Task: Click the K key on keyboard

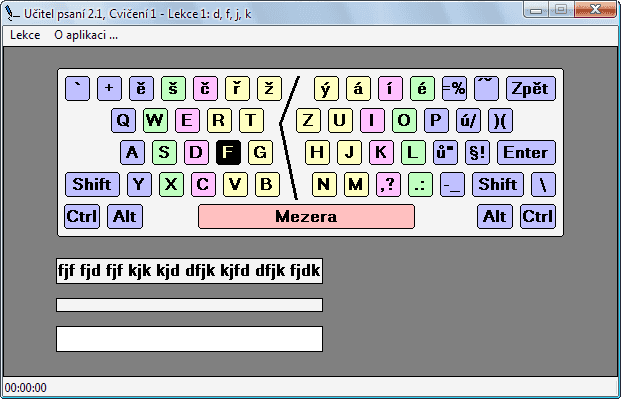Action: pyautogui.click(x=381, y=152)
